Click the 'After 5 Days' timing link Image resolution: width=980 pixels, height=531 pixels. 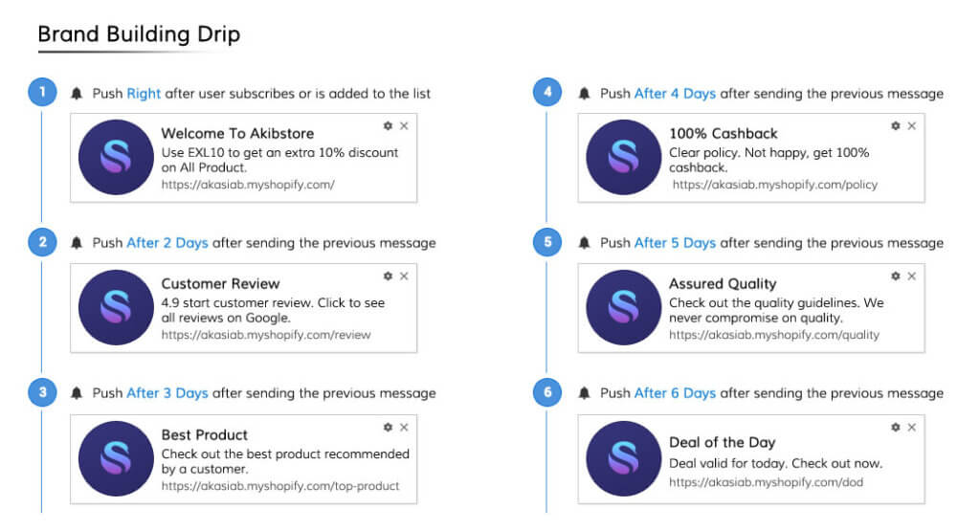coord(675,243)
